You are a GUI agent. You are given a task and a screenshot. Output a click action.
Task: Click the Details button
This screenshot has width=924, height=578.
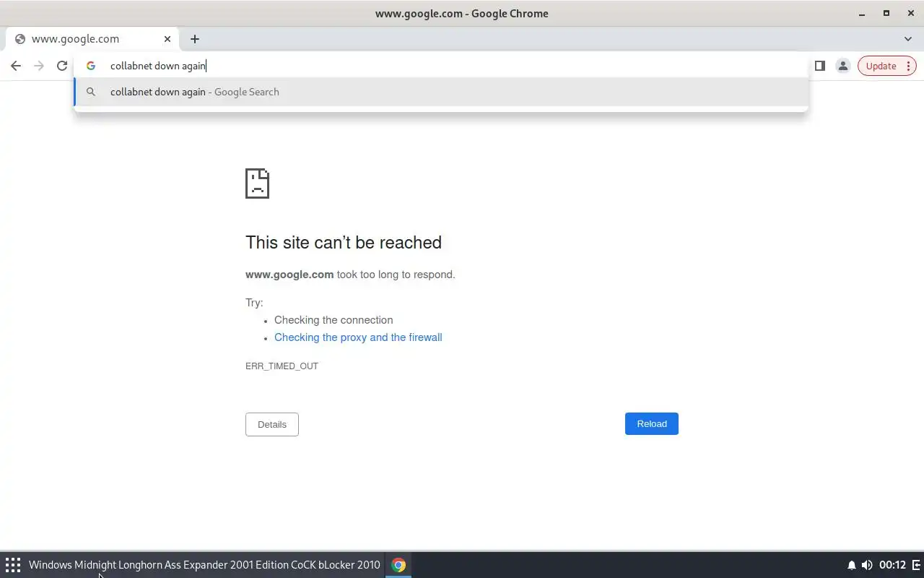click(x=272, y=424)
